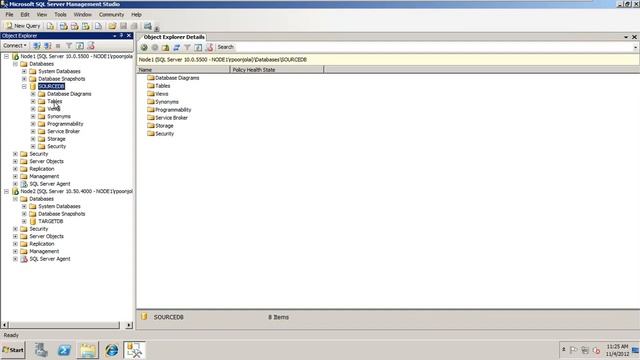Collapse the Node1 server tree node

point(7,56)
